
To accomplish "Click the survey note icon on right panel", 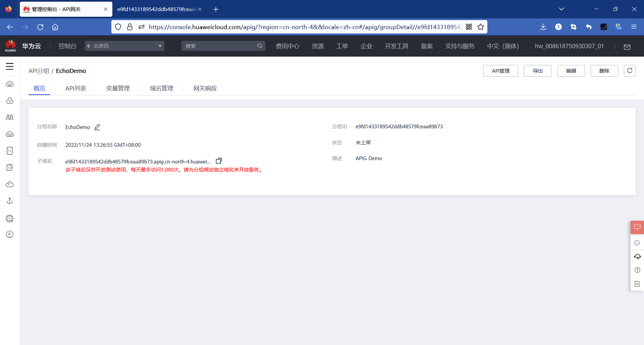I will pyautogui.click(x=637, y=284).
